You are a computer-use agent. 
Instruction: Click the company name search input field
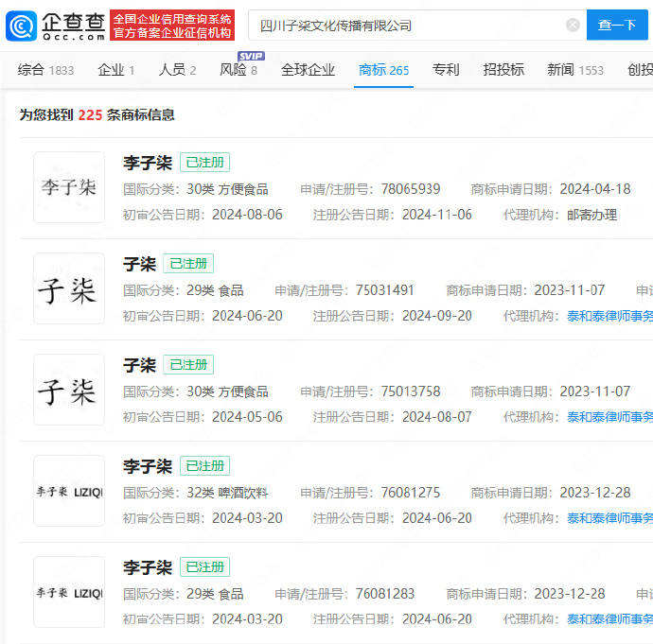pos(407,26)
